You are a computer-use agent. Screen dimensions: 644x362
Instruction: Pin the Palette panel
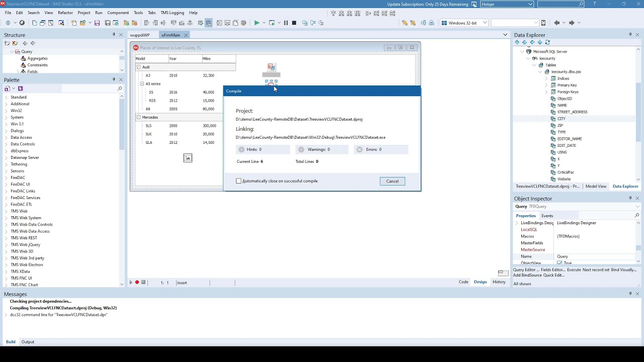point(114,79)
